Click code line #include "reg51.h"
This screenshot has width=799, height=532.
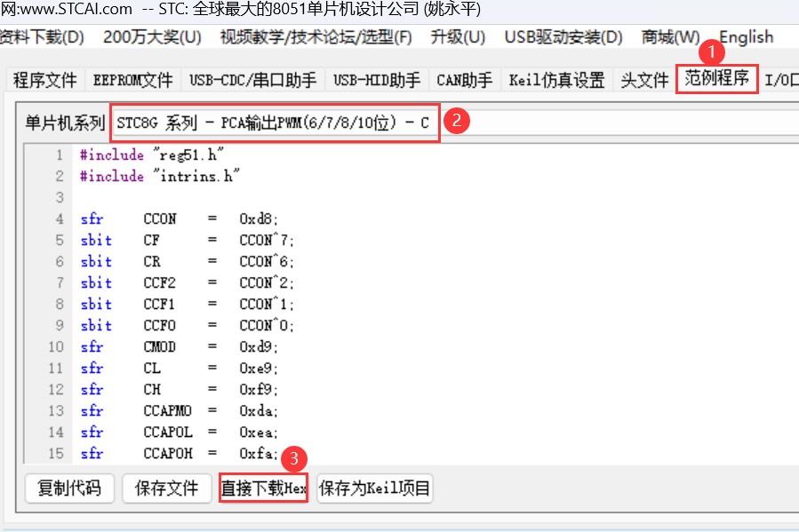point(152,155)
